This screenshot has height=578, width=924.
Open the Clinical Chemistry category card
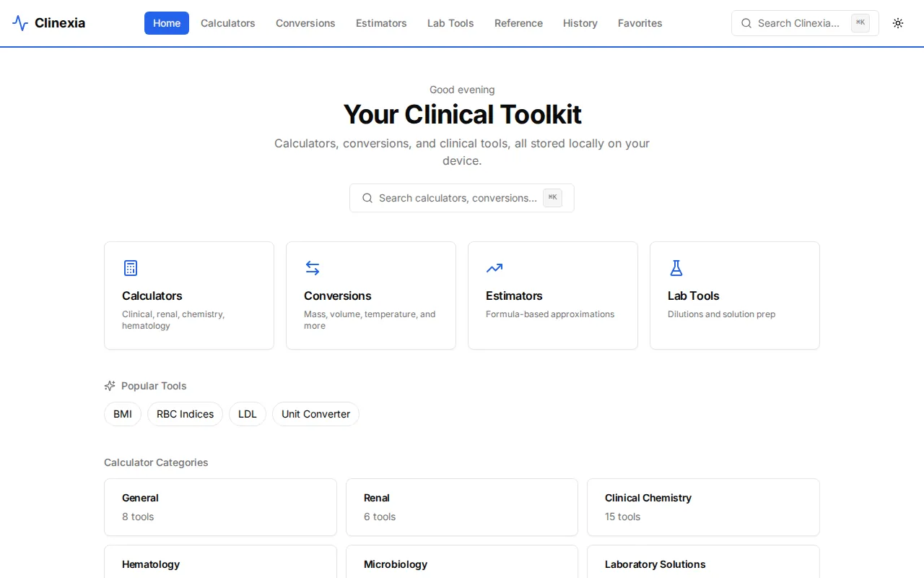point(703,507)
